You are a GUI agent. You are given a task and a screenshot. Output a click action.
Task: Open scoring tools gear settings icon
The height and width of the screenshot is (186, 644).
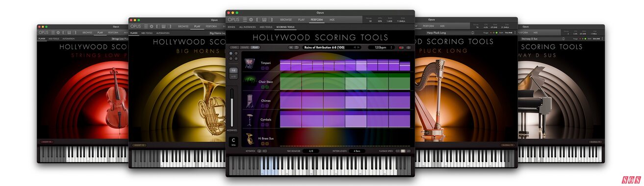(x=409, y=47)
